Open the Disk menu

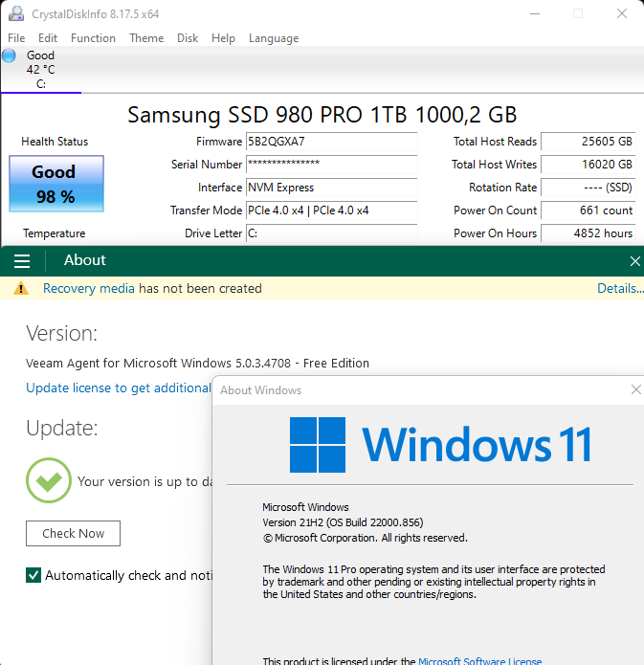click(188, 38)
